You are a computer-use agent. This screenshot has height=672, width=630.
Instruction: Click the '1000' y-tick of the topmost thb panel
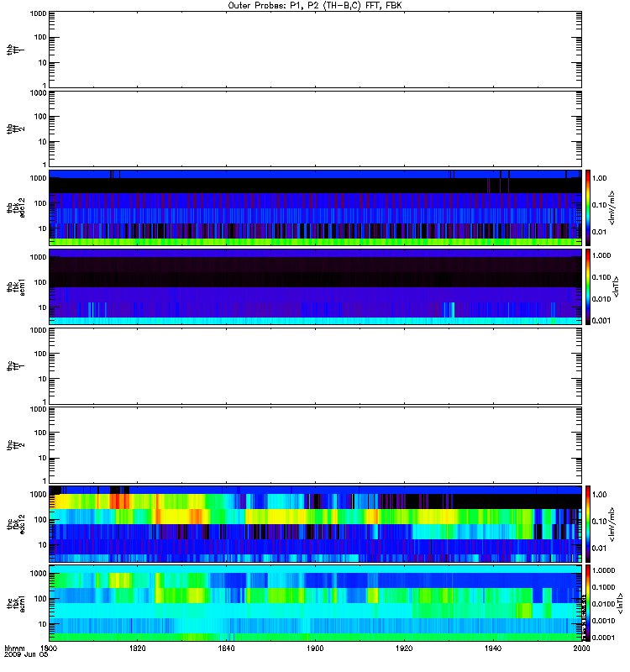(x=38, y=13)
